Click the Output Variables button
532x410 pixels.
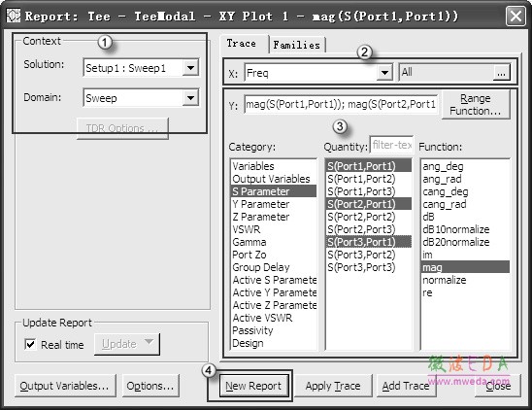pyautogui.click(x=64, y=386)
